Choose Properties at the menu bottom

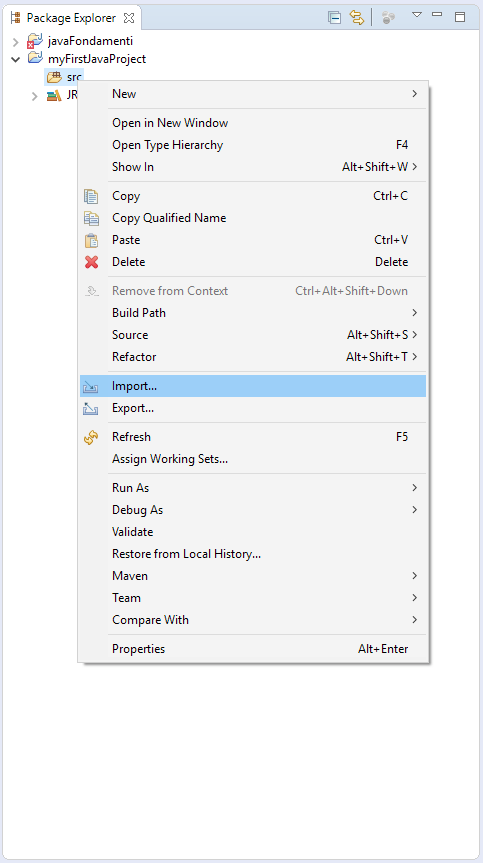point(253,649)
